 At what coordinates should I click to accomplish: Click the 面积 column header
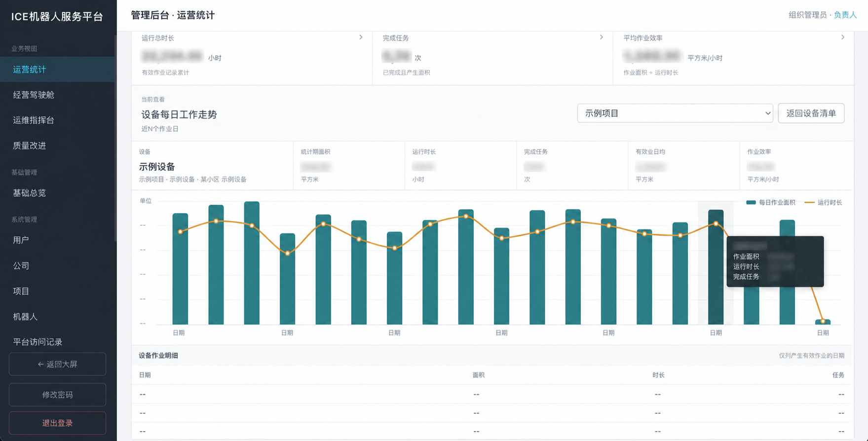478,375
